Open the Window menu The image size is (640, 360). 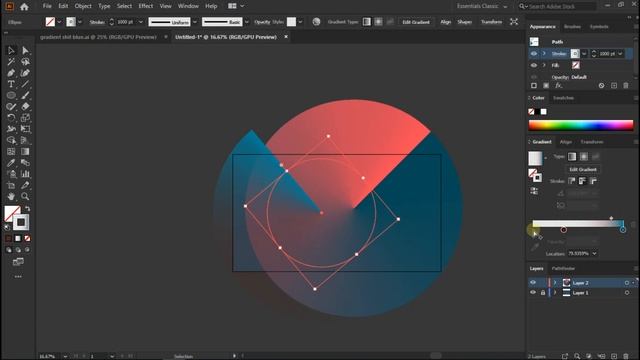click(188, 6)
